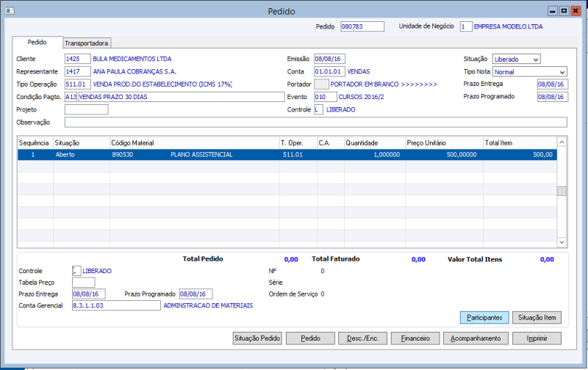The width and height of the screenshot is (588, 370).
Task: Click the Situação Item button
Action: tap(537, 318)
